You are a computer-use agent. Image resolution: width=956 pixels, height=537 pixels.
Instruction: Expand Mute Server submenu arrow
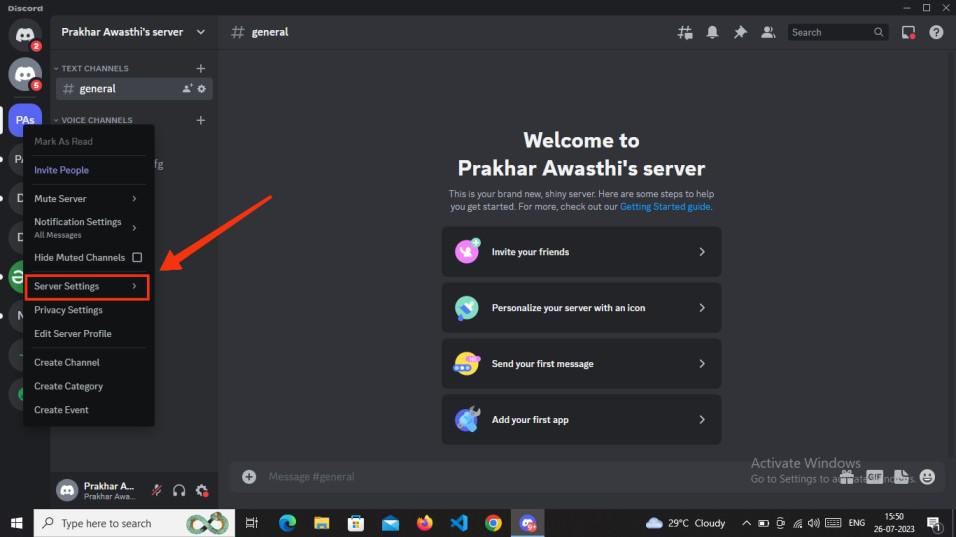tap(134, 199)
